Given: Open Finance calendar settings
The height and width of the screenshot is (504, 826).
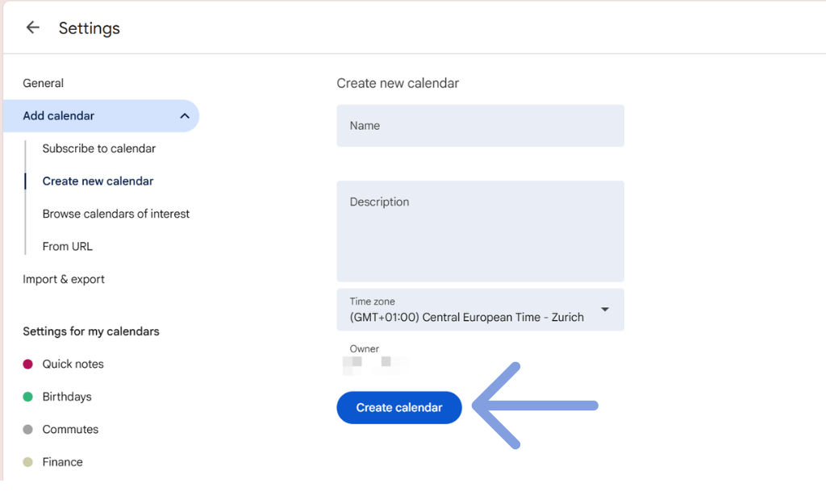Looking at the screenshot, I should 62,461.
